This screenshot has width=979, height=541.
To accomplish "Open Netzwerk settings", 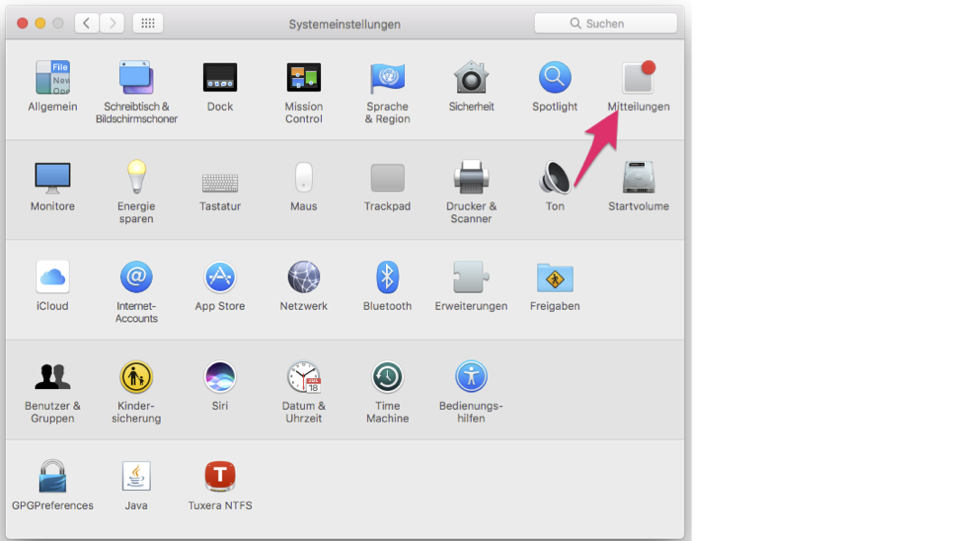I will point(303,277).
